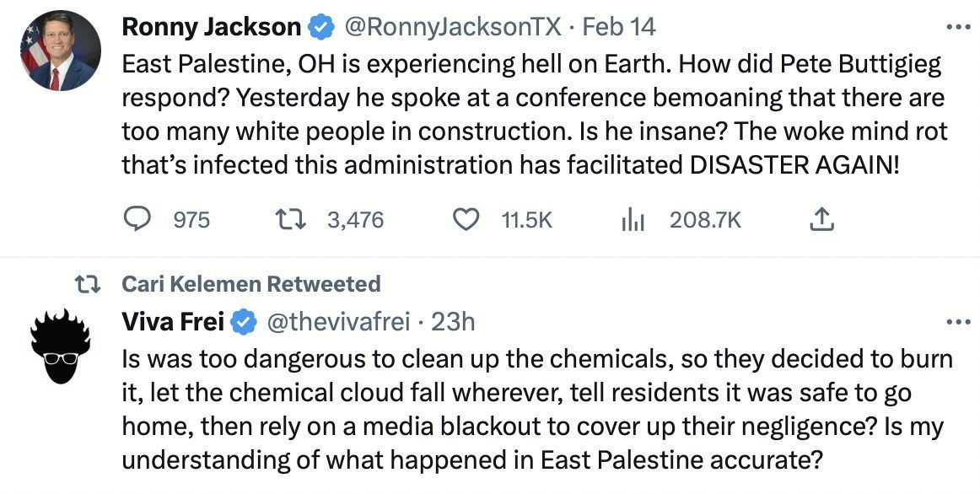Open Cari Kelemen Retweeted label
980x494 pixels.
tap(251, 284)
